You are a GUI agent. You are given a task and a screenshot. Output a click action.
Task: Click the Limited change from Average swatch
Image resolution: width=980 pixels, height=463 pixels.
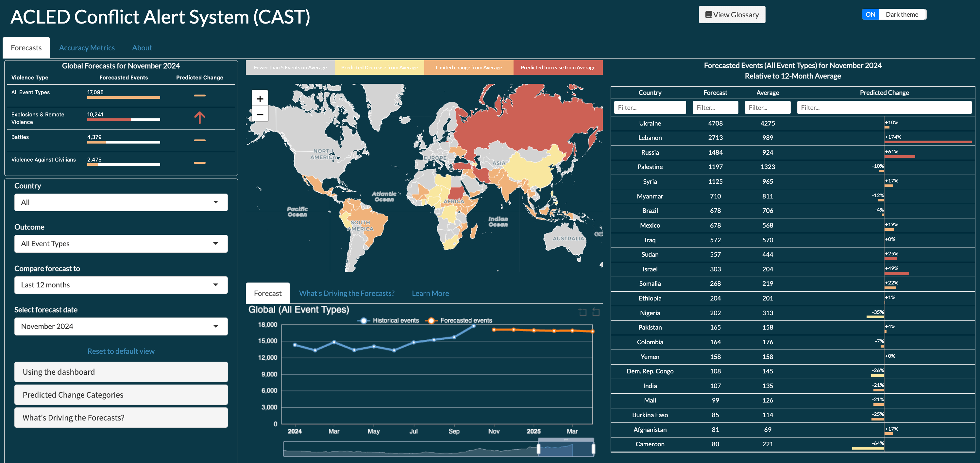pyautogui.click(x=469, y=67)
